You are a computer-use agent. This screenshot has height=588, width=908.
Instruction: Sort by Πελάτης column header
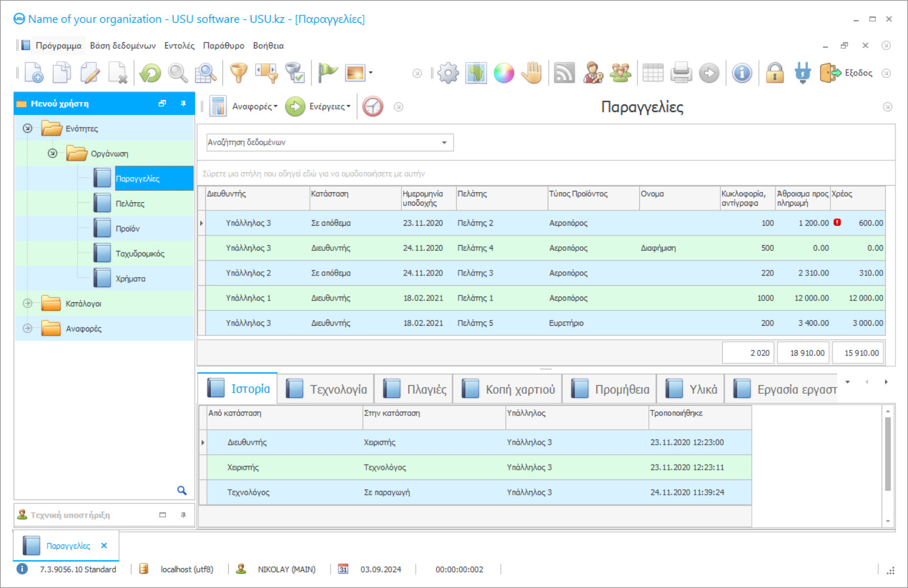[x=501, y=198]
